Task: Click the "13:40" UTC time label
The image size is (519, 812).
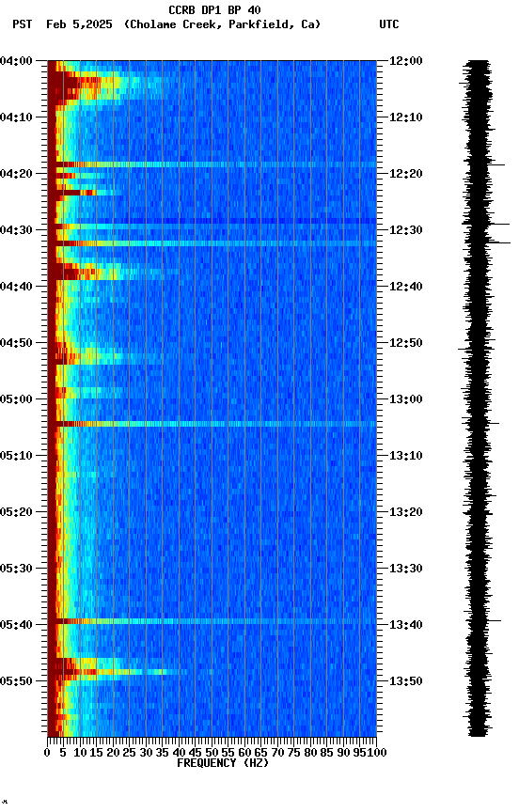Action: click(406, 626)
